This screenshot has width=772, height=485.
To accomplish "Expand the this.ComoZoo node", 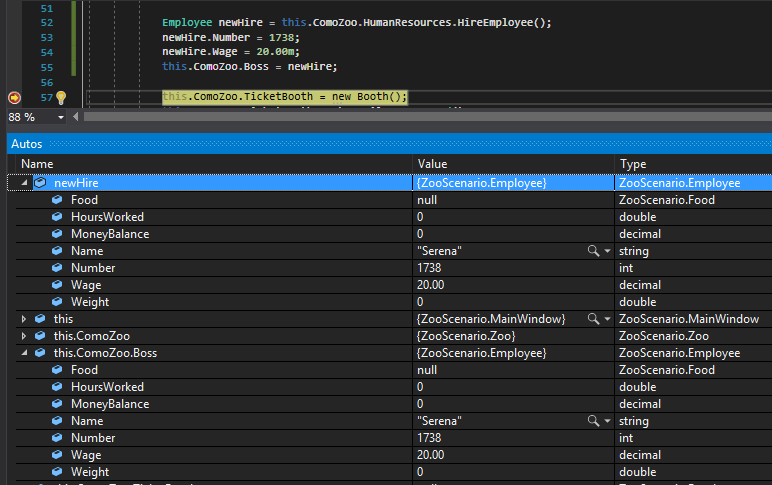I will [x=24, y=336].
